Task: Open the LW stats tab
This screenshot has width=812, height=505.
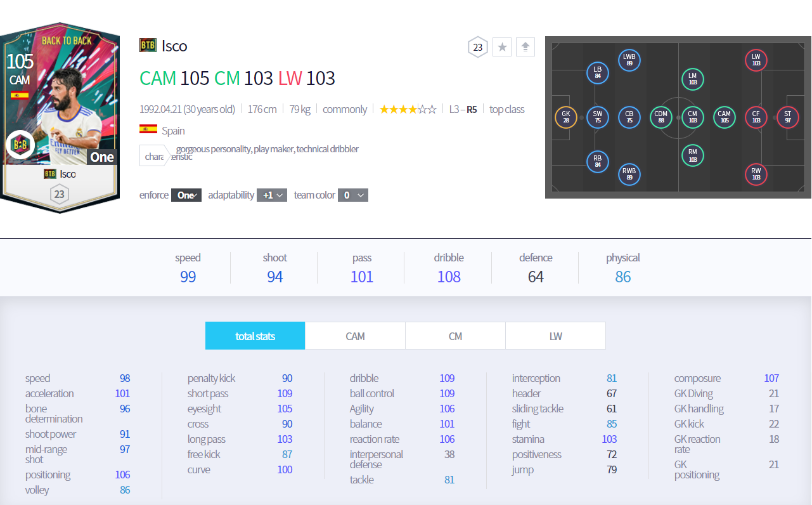Action: [555, 336]
